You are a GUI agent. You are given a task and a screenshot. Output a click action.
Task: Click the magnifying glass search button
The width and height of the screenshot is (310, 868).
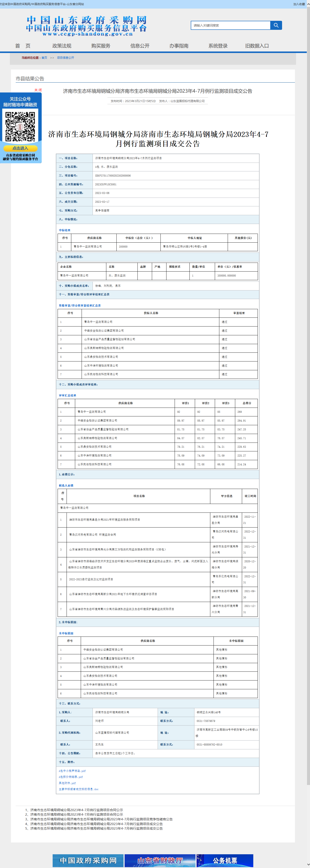click(x=276, y=25)
